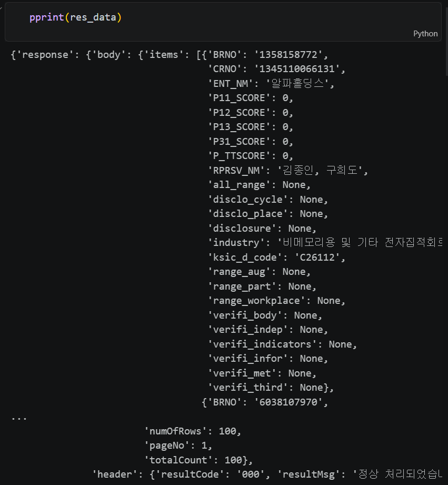The width and height of the screenshot is (448, 485).
Task: Click the BRNO value '1358158772'
Action: (288, 55)
